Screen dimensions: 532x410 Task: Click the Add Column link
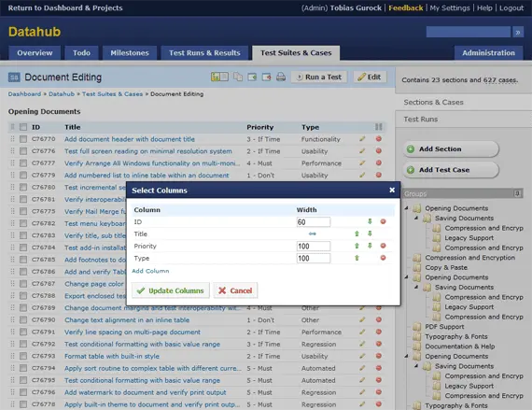point(150,271)
